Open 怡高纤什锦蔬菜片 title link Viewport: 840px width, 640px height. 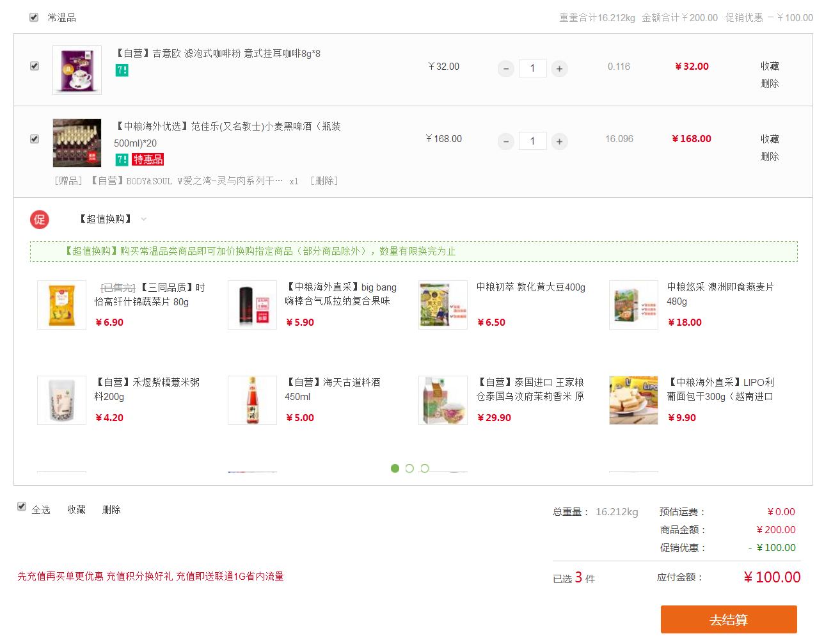pos(150,294)
